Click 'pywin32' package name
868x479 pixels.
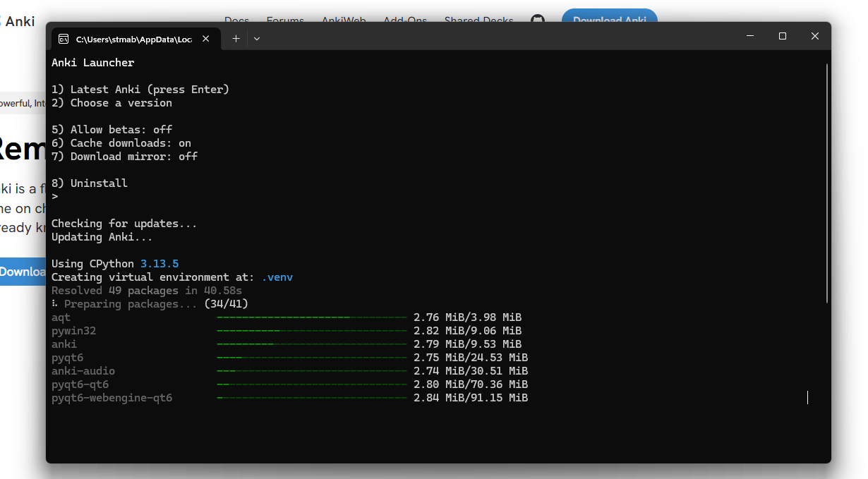coord(73,331)
